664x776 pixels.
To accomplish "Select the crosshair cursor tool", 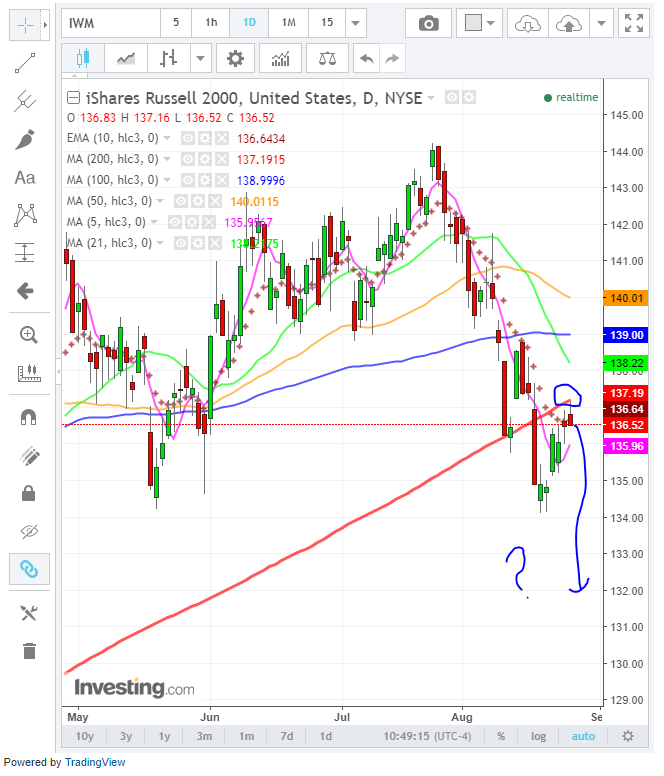I will [25, 24].
